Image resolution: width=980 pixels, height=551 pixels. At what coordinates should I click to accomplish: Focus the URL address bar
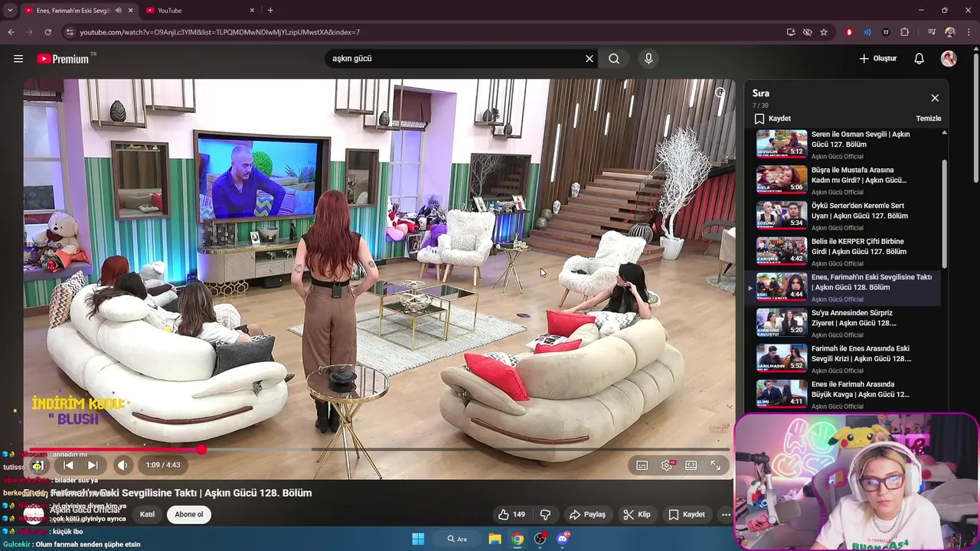point(429,32)
